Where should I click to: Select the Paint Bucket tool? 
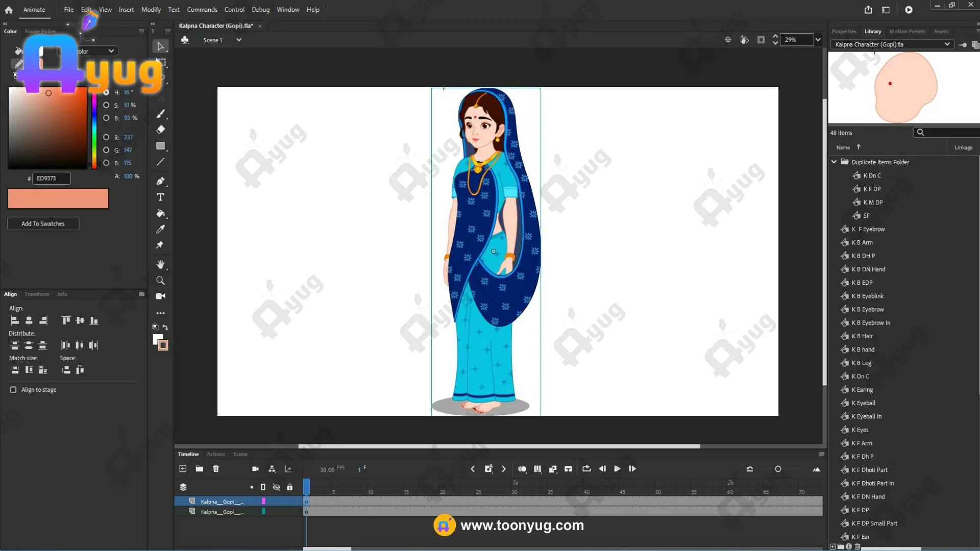[160, 213]
